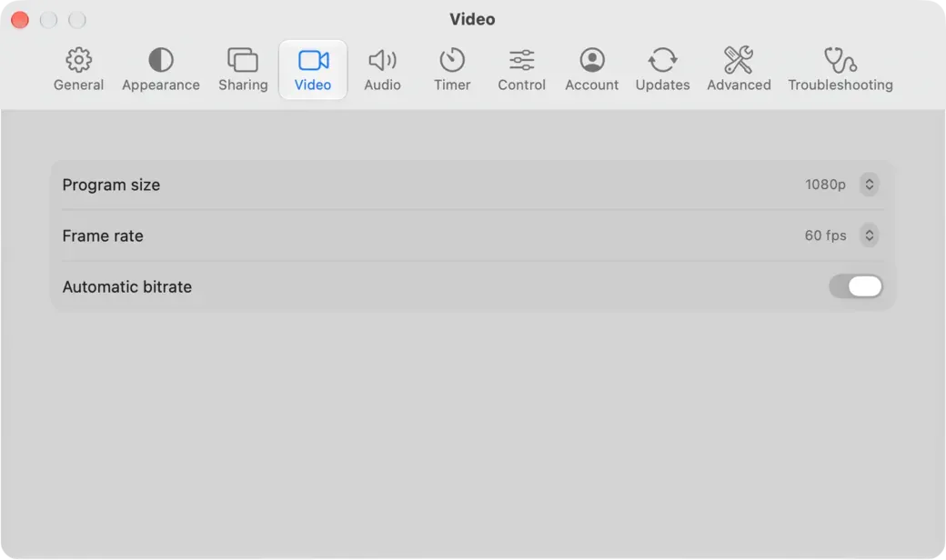
Task: Switch to the Appearance pane
Action: [x=160, y=70]
